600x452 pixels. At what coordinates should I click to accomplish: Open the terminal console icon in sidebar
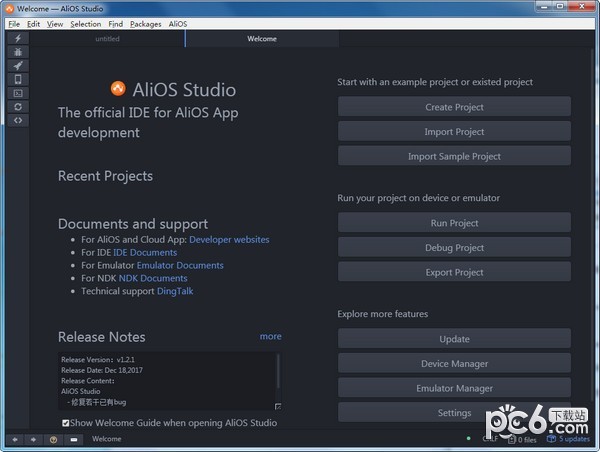[x=18, y=93]
